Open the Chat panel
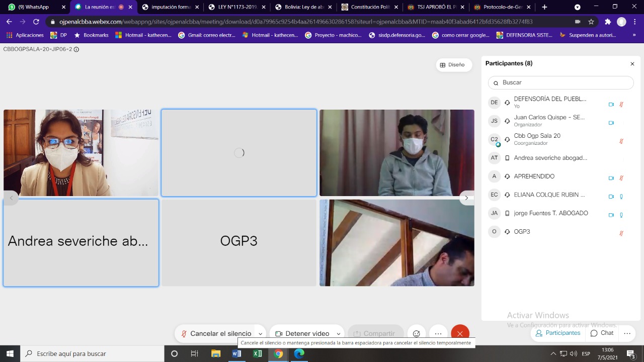 pyautogui.click(x=602, y=333)
